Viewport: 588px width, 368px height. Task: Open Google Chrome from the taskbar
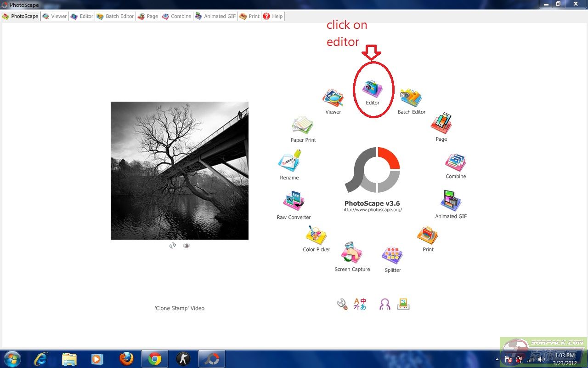pyautogui.click(x=155, y=359)
